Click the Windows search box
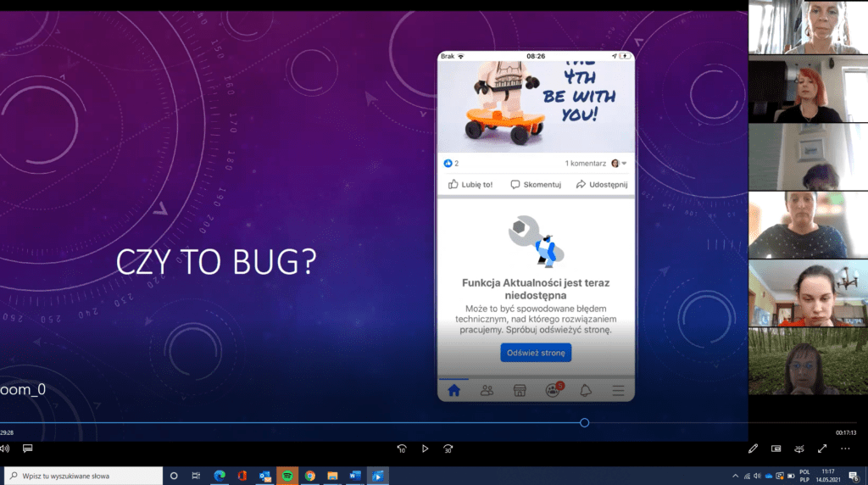The image size is (868, 485). (84, 476)
